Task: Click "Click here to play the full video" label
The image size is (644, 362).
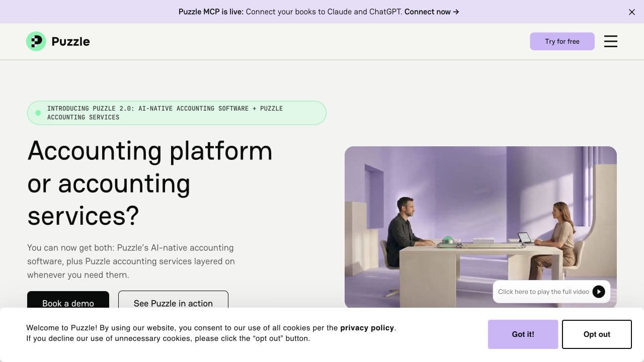Action: tap(543, 292)
